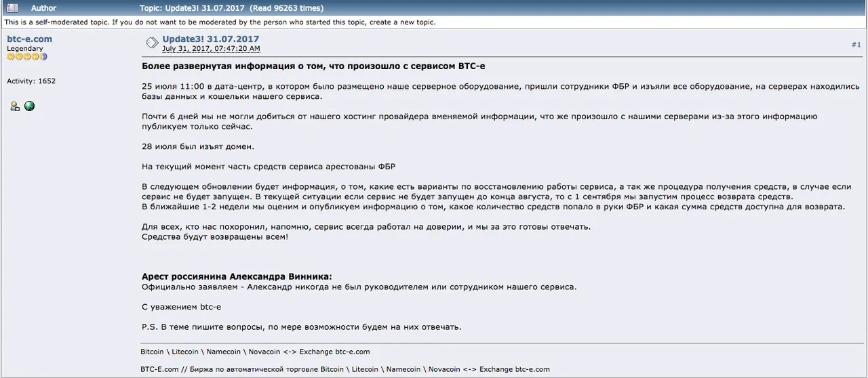Click the Author column header
The height and width of the screenshot is (378, 868).
pos(44,8)
